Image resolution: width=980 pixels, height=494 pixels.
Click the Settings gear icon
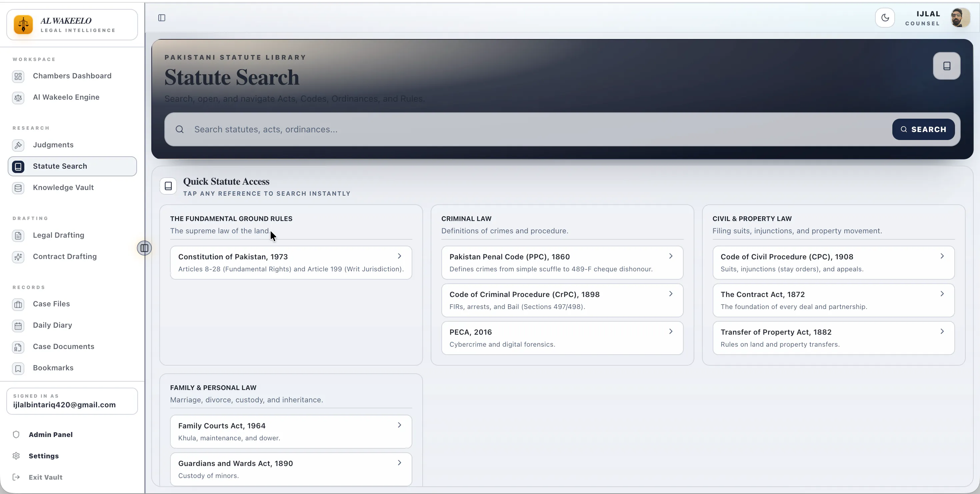click(x=16, y=456)
